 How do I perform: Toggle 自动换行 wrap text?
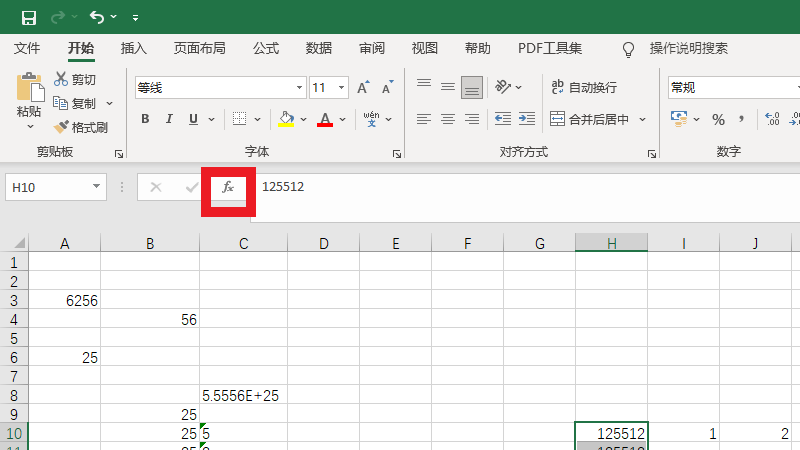[584, 87]
